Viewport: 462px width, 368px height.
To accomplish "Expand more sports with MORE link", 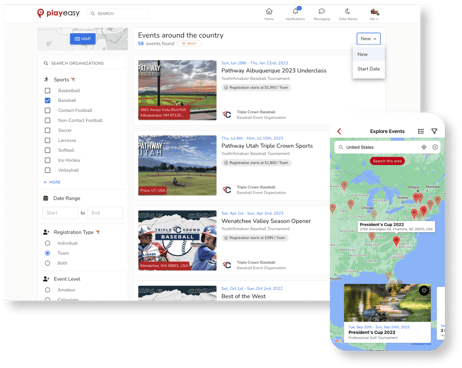I will (x=52, y=182).
